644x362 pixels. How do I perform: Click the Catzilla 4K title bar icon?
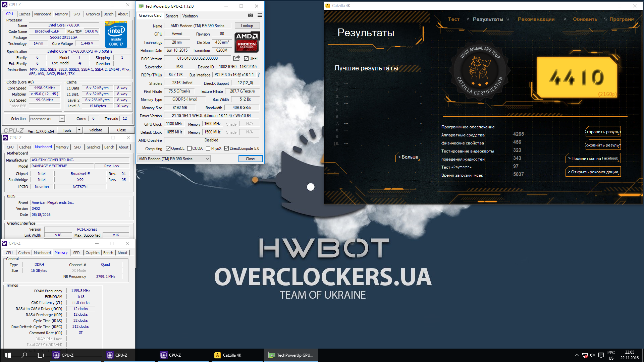coord(327,6)
